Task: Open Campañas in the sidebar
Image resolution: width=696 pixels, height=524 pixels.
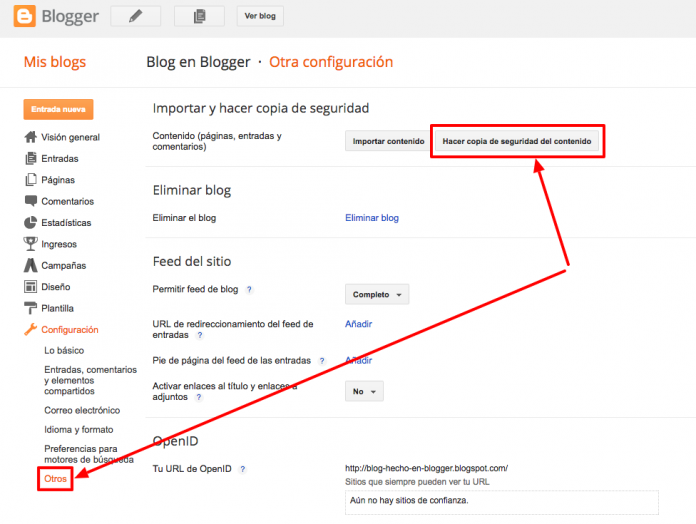Action: [63, 266]
